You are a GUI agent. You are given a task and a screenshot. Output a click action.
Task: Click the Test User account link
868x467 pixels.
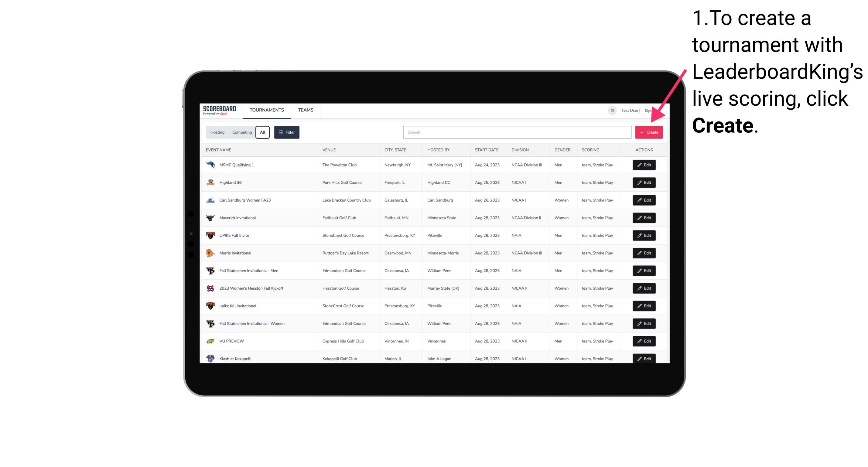point(629,110)
